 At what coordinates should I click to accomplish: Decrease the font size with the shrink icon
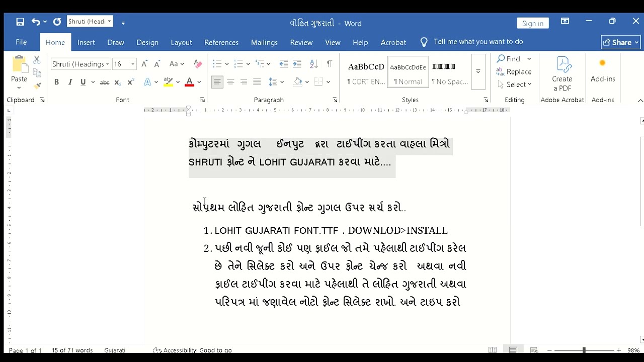click(x=157, y=64)
